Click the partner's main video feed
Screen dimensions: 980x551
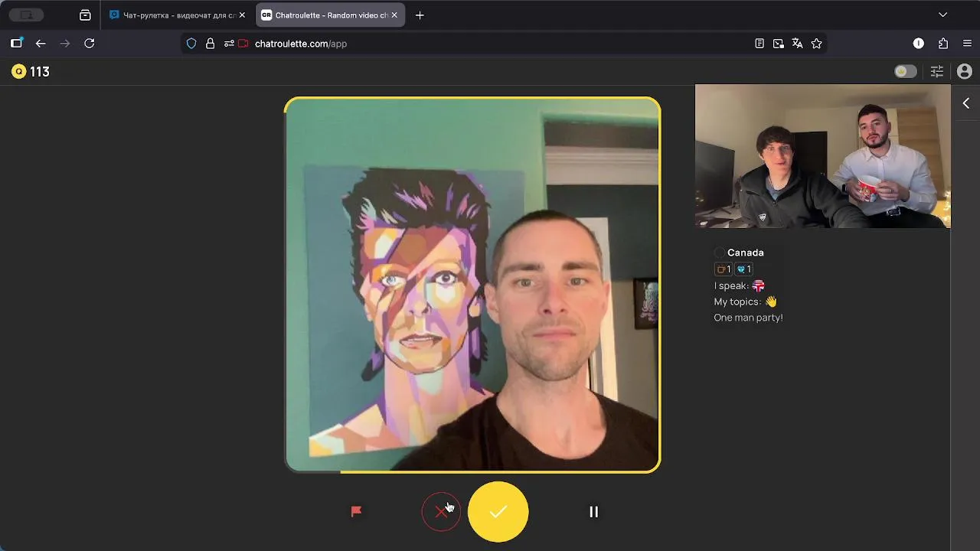click(472, 285)
